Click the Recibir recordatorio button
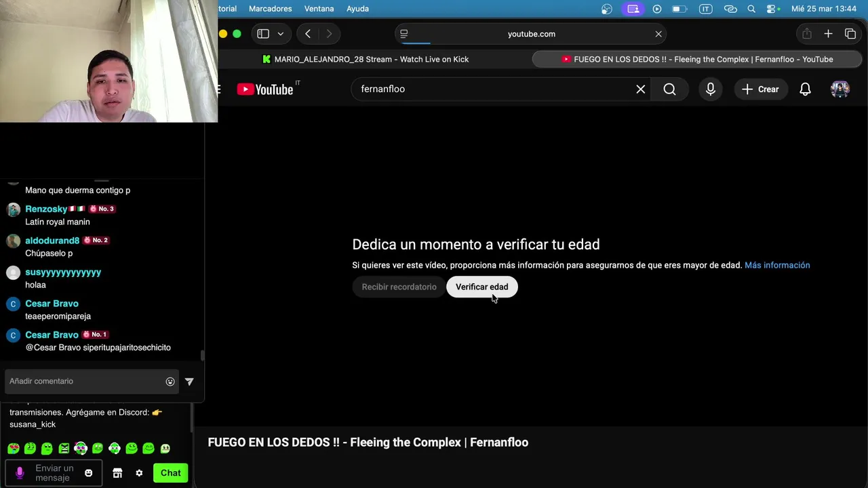 (399, 287)
